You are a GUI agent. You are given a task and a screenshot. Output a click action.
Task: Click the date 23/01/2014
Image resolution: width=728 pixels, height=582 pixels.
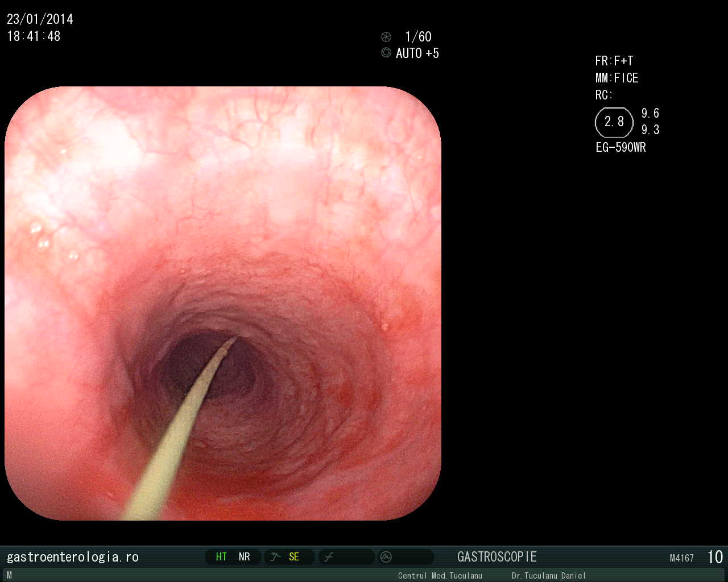pos(40,19)
